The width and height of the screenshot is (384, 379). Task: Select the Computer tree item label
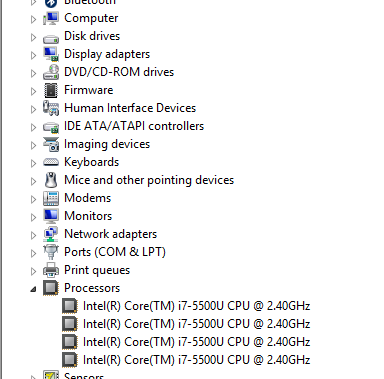click(x=91, y=18)
